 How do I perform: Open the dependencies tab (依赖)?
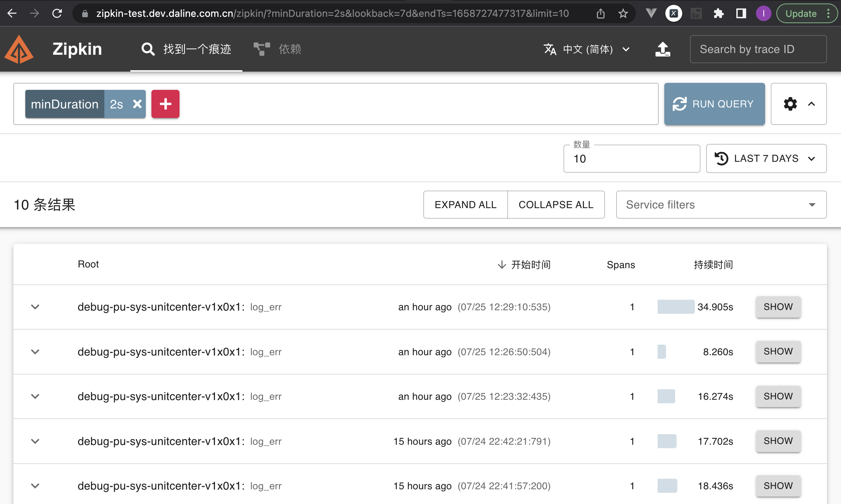(x=278, y=49)
